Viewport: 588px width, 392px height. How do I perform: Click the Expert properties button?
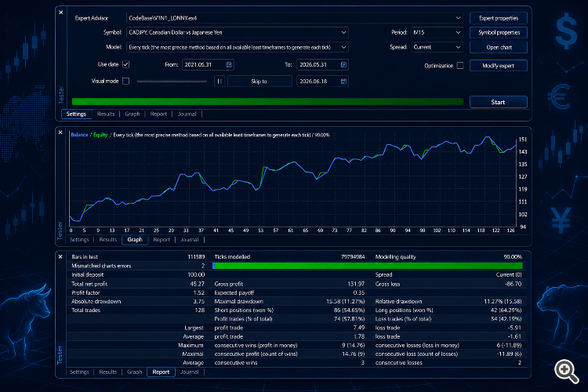point(499,18)
